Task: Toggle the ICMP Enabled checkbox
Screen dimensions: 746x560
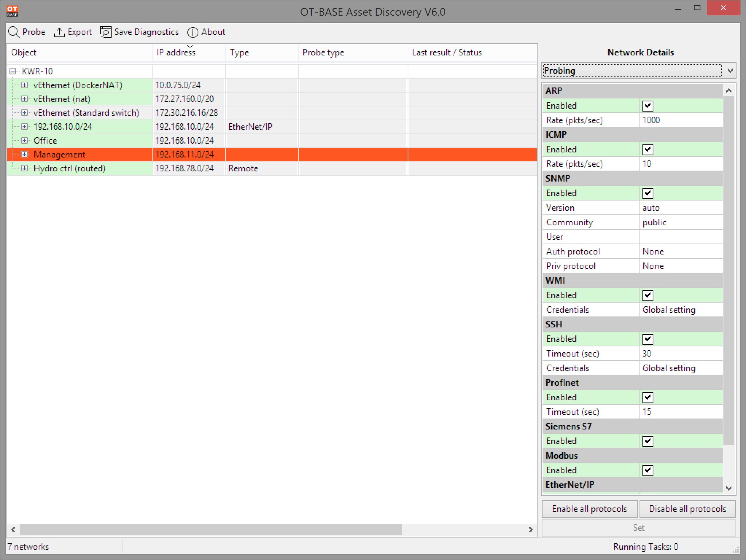Action: (648, 149)
